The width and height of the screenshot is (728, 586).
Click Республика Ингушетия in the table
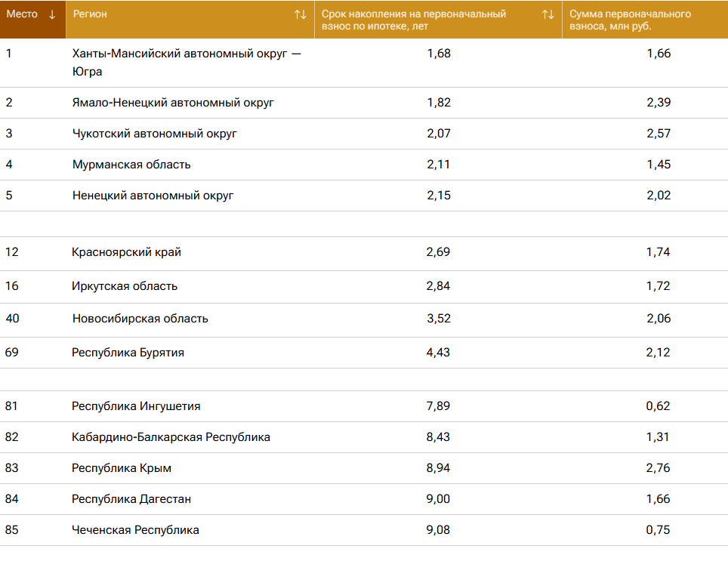tap(136, 406)
